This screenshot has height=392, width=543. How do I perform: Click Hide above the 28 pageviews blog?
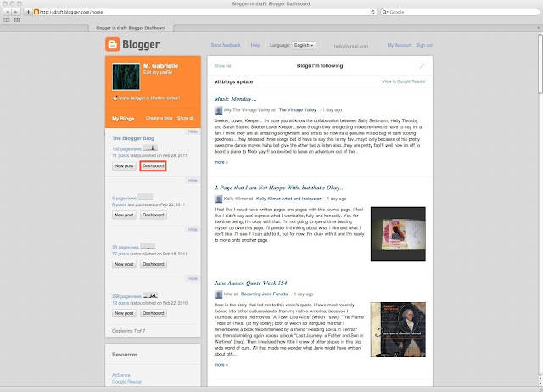click(x=193, y=230)
